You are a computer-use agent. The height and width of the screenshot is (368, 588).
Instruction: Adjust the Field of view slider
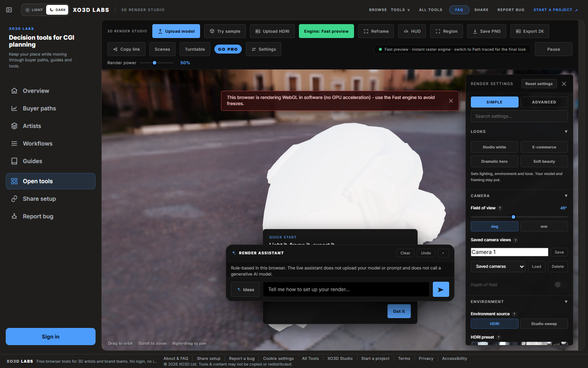click(x=519, y=217)
